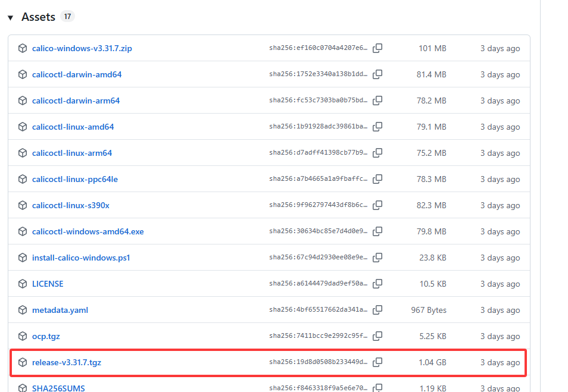Click '3 days ago' in metadata.yaml row

500,310
